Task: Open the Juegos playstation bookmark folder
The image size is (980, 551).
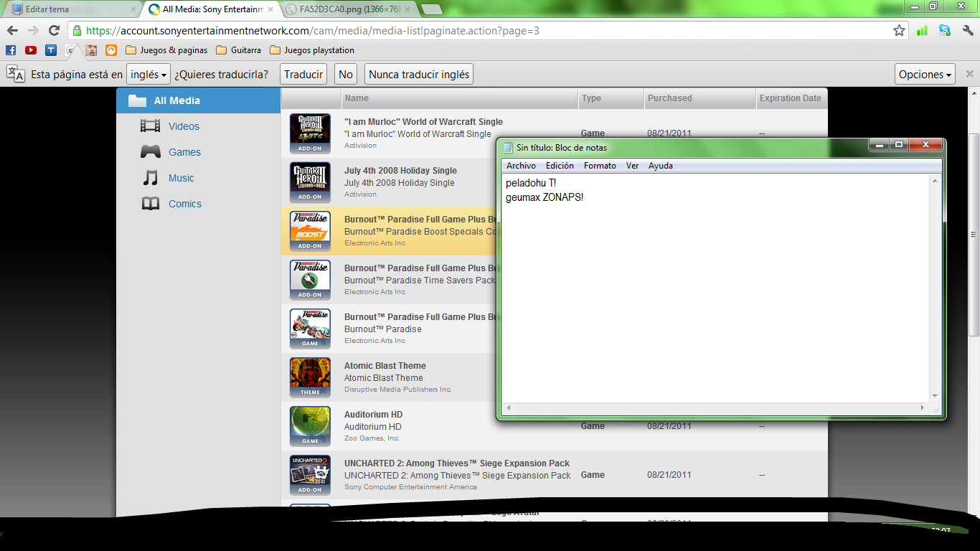Action: [x=312, y=50]
